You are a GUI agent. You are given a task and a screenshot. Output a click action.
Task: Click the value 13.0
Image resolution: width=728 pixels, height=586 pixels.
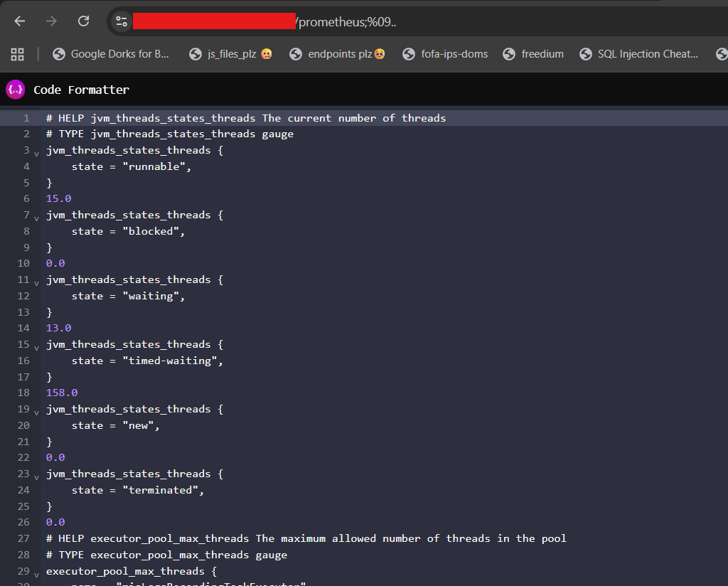point(58,329)
